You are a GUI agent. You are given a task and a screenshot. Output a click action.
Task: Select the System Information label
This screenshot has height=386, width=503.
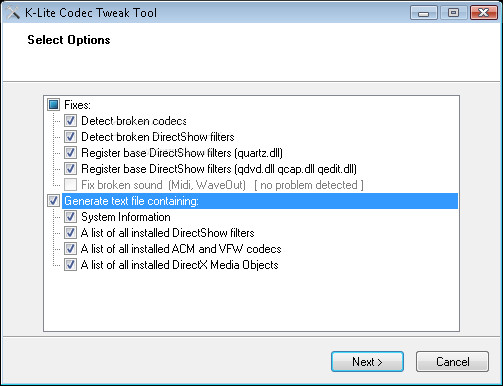tap(126, 217)
